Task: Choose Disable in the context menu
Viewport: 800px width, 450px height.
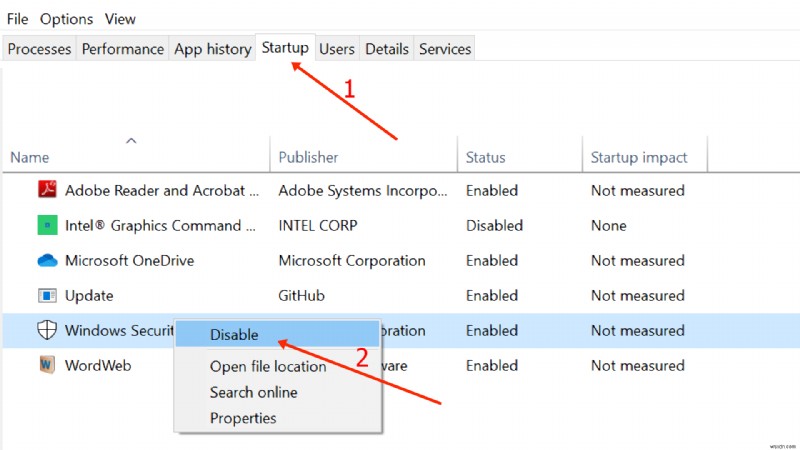Action: (278, 335)
